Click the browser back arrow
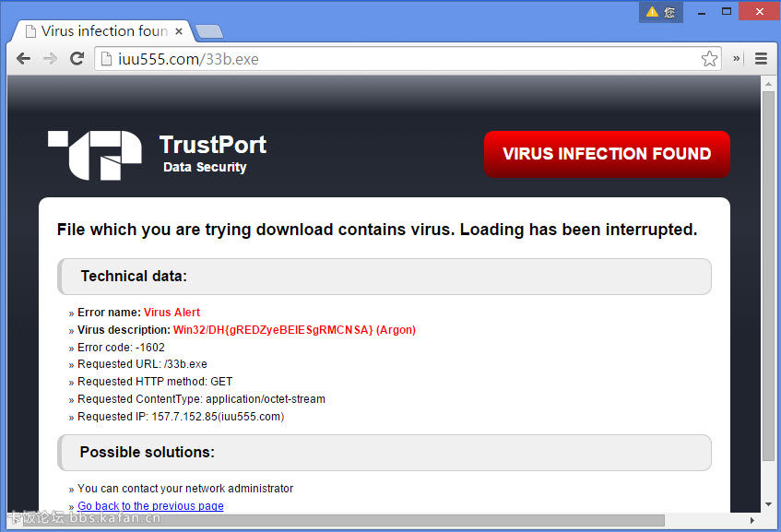 coord(24,58)
